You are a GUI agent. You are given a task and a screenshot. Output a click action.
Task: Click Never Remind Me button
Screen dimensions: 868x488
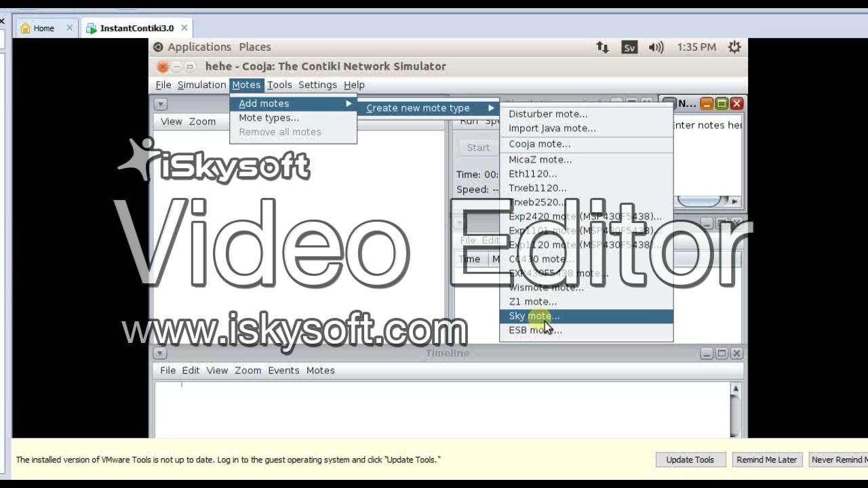(838, 460)
